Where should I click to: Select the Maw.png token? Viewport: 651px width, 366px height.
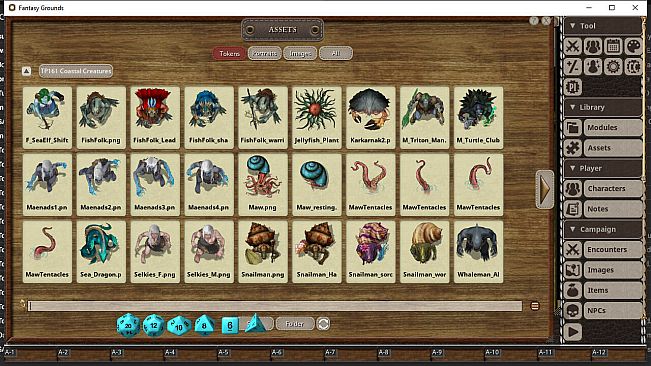pos(263,185)
